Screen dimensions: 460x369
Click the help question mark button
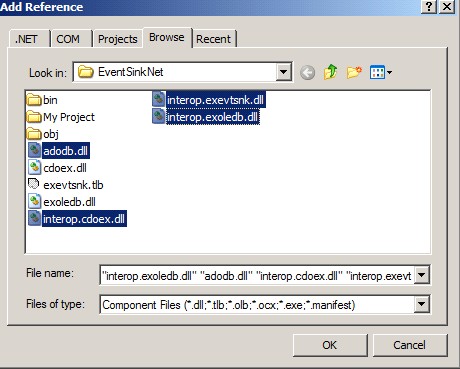tap(429, 7)
